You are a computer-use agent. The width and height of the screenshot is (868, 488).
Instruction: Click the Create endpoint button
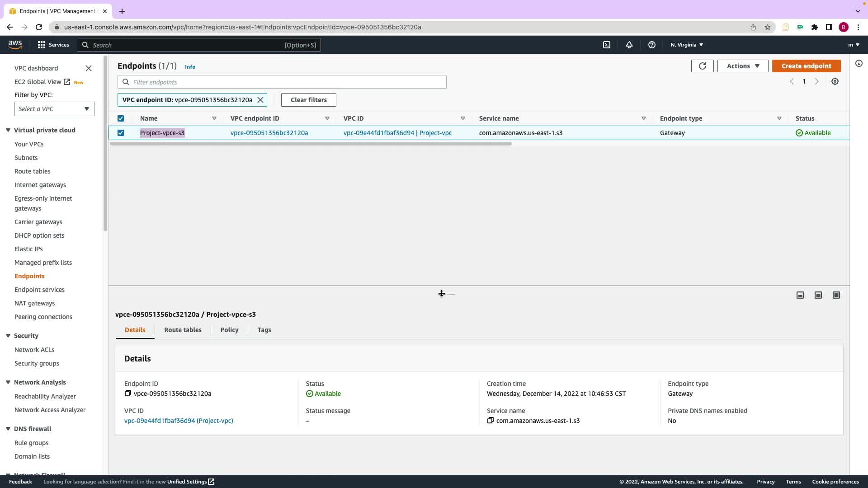pyautogui.click(x=806, y=66)
